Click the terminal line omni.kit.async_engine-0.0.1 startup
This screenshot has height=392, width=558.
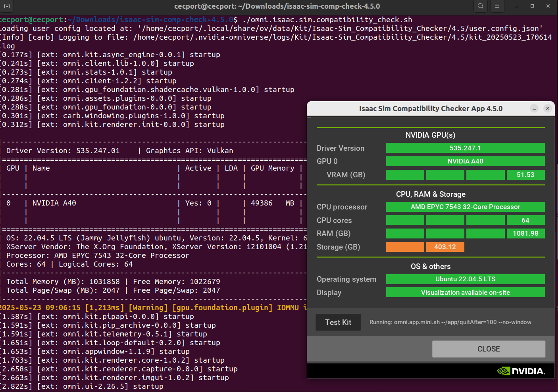click(x=110, y=54)
